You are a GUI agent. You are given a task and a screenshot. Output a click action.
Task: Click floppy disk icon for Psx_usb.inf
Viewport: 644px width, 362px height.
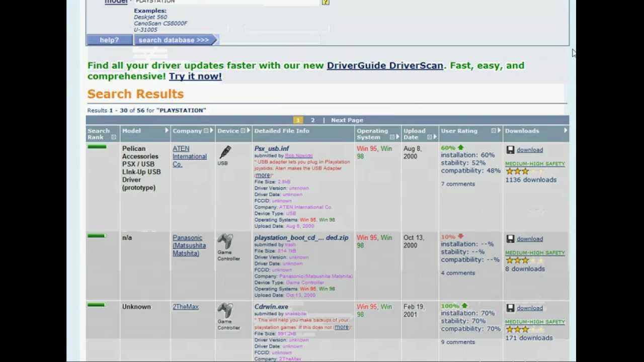pos(510,150)
